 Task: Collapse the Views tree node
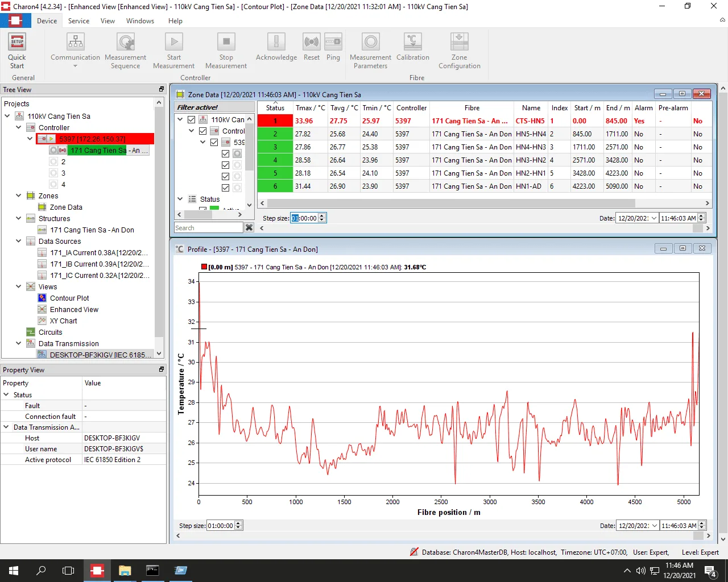click(19, 286)
